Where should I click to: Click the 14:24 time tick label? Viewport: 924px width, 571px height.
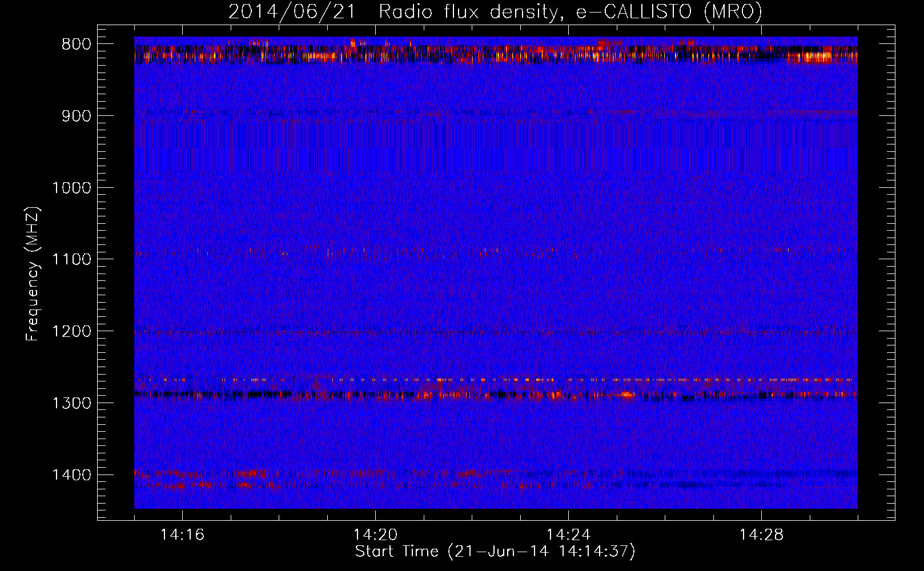coord(568,535)
